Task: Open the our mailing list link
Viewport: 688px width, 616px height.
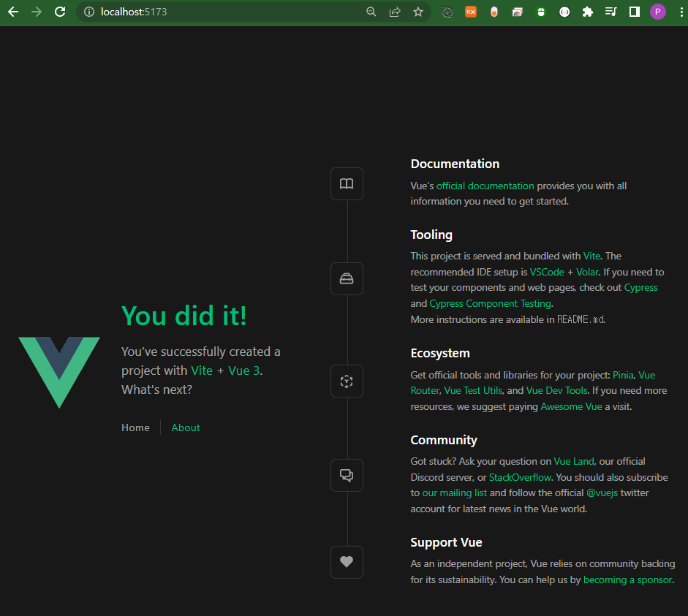Action: coord(455,493)
